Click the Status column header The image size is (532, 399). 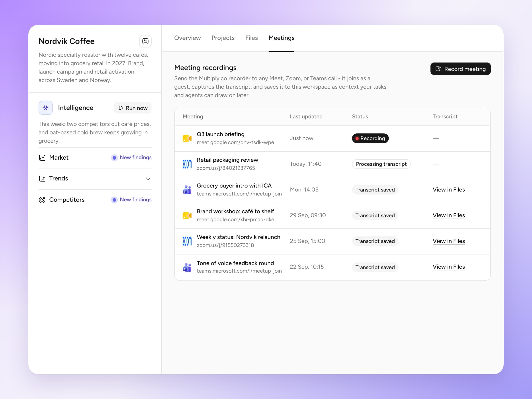click(x=360, y=117)
